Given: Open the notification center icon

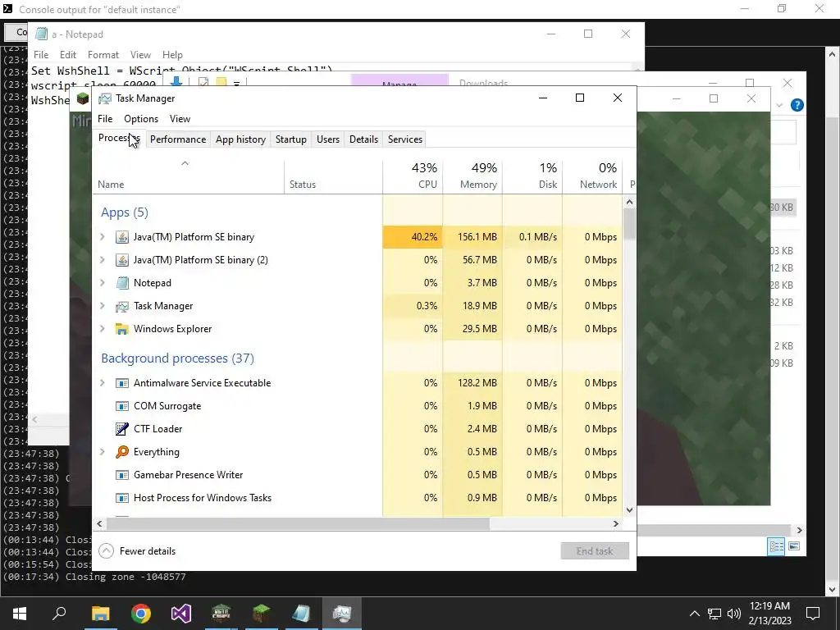Looking at the screenshot, I should tap(813, 614).
